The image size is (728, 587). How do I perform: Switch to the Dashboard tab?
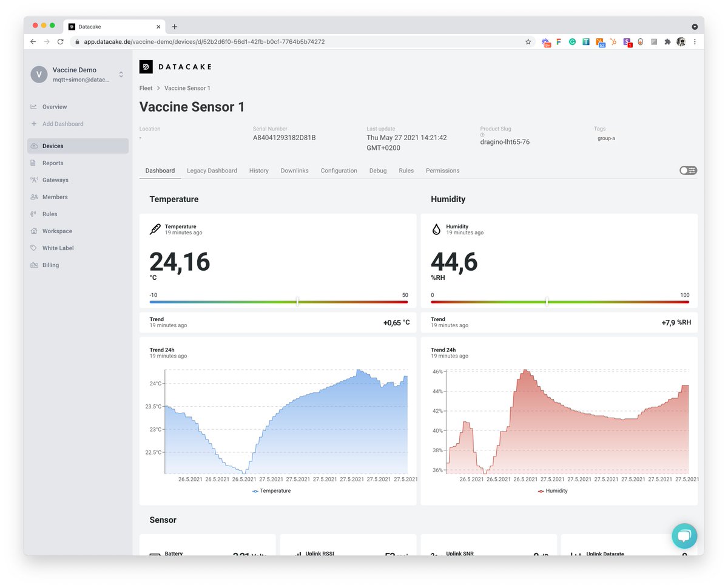pos(160,171)
